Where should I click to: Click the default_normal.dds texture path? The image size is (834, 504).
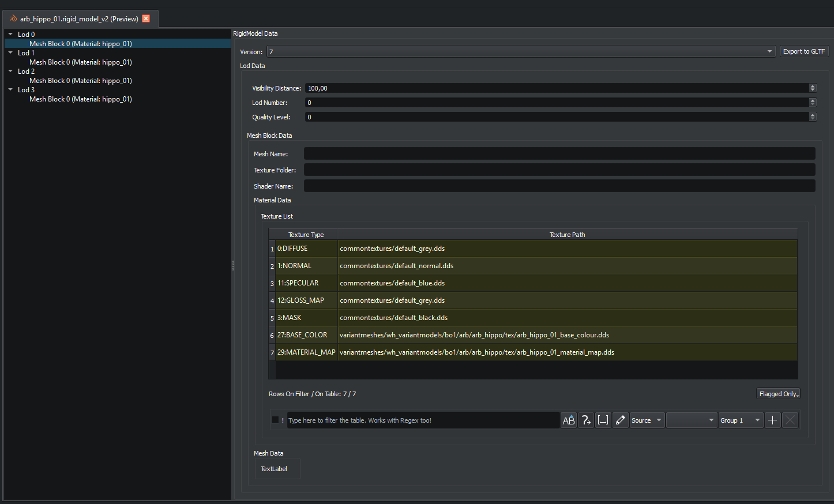tap(568, 266)
